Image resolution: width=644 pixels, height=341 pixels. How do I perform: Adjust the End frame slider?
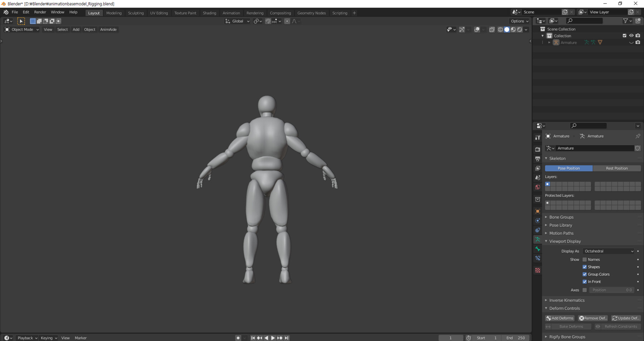(516, 337)
